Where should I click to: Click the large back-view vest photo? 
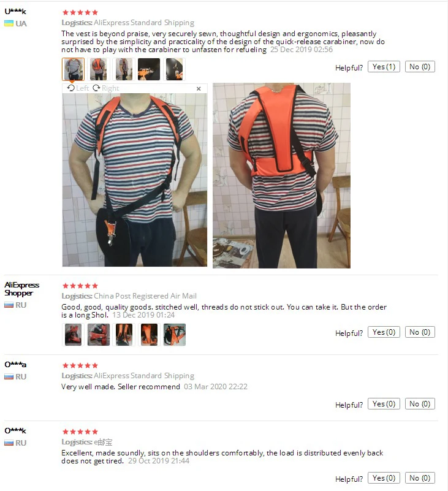pos(281,175)
